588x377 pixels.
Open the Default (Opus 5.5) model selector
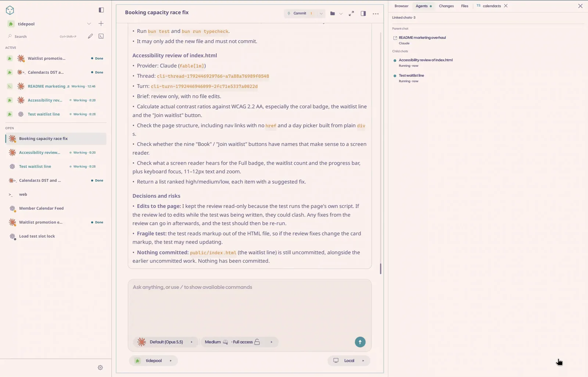click(166, 342)
